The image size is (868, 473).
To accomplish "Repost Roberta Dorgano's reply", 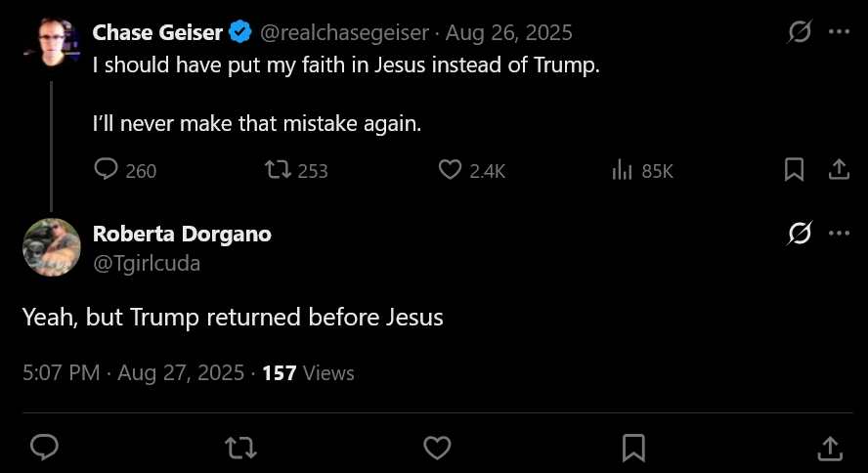I will pyautogui.click(x=240, y=448).
